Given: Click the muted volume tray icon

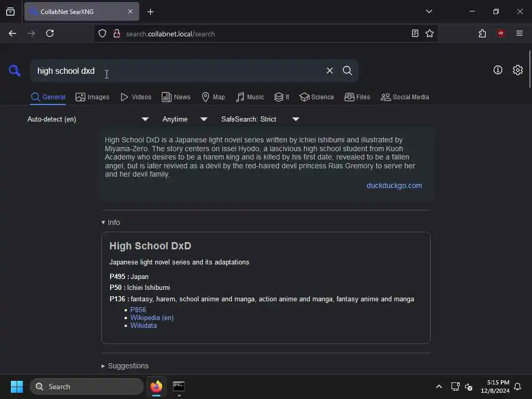Looking at the screenshot, I should (469, 387).
